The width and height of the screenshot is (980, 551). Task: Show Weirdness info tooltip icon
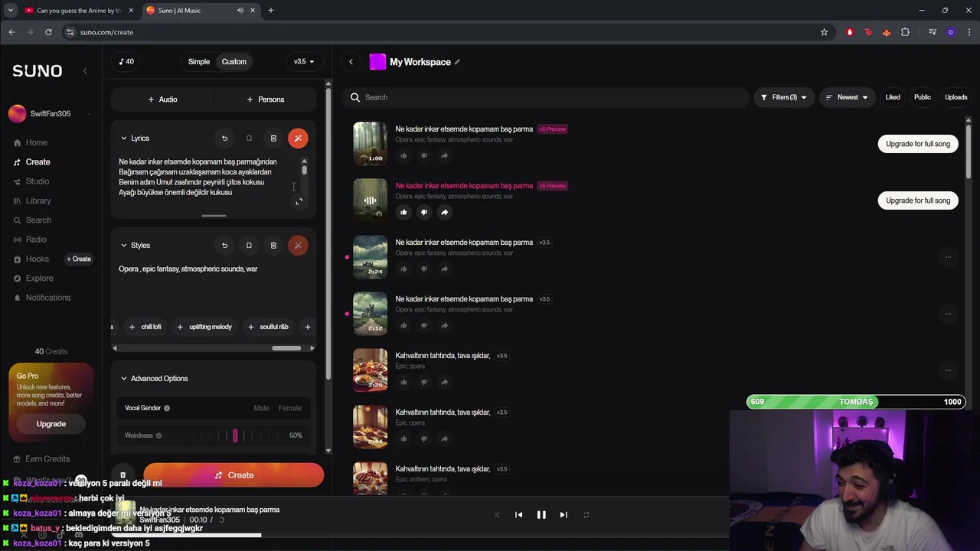pos(158,435)
